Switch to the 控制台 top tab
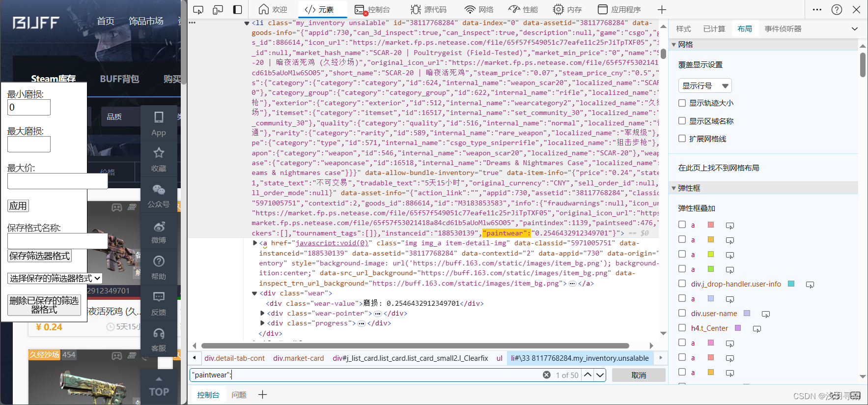Image resolution: width=868 pixels, height=405 pixels. [372, 10]
